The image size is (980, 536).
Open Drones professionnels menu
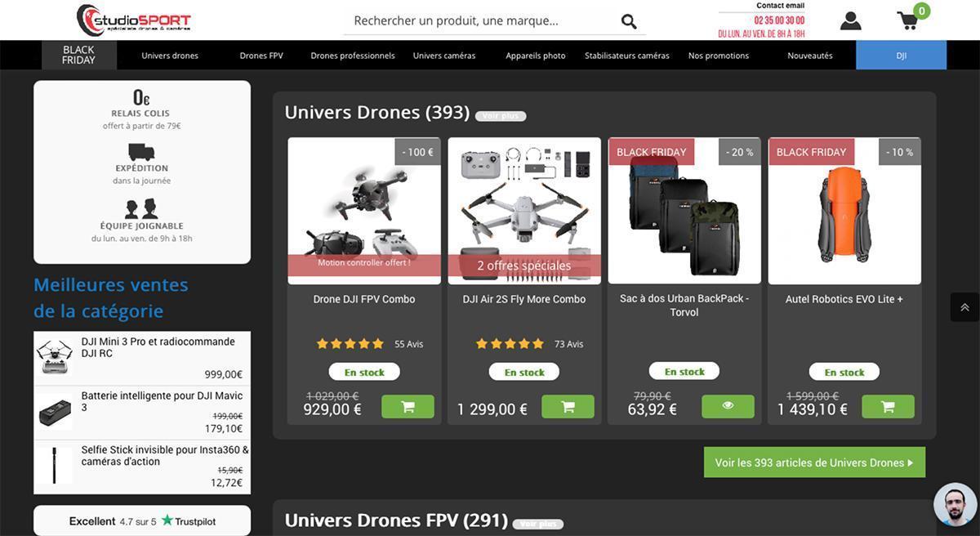pos(353,56)
